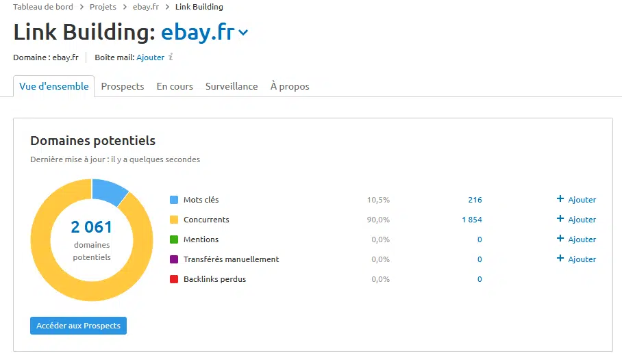Click the ebay.fr breadcrumb link
Viewport: 622px width, 364px height.
[x=146, y=7]
